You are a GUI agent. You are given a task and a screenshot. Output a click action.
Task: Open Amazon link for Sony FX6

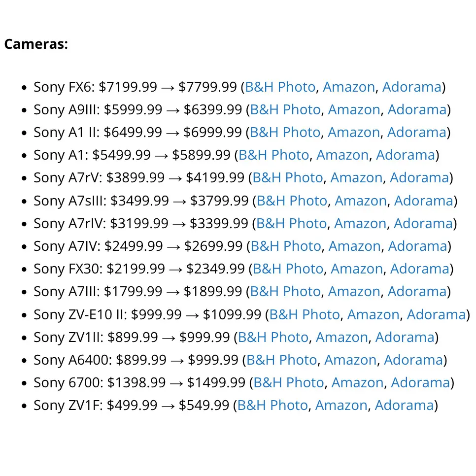coord(349,87)
